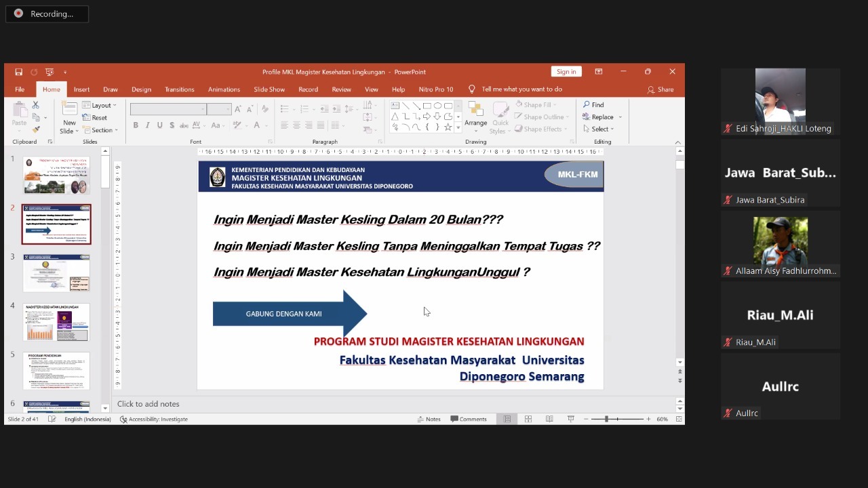The width and height of the screenshot is (868, 488).
Task: Open Slide Sorter view from status bar
Action: (528, 419)
